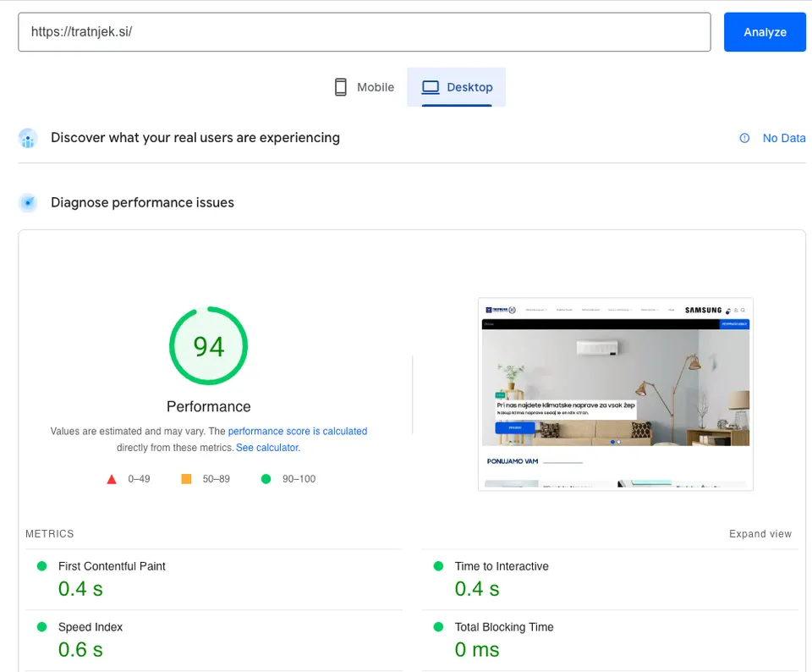The height and width of the screenshot is (672, 812).
Task: Click the Analyze button
Action: pyautogui.click(x=765, y=32)
